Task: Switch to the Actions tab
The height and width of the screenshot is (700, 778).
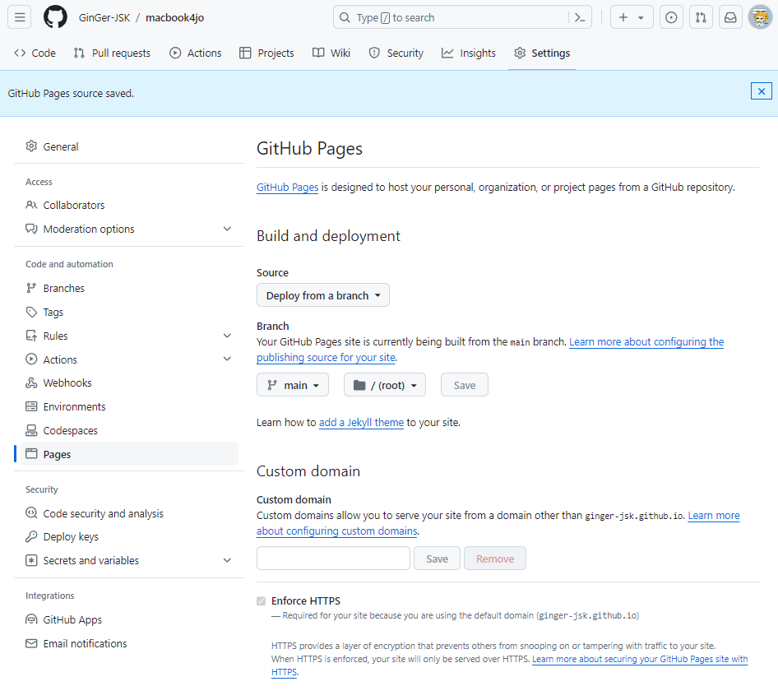Action: click(x=196, y=53)
